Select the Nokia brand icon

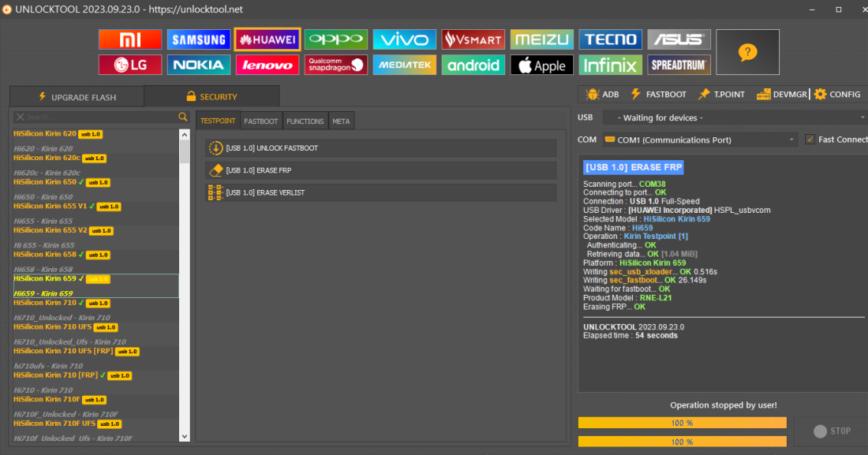click(x=199, y=65)
